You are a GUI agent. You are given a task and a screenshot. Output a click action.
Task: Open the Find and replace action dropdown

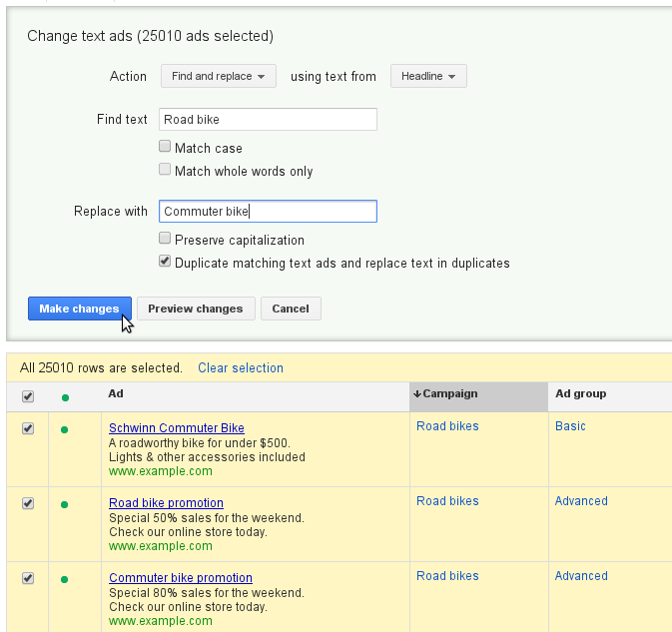pos(218,76)
